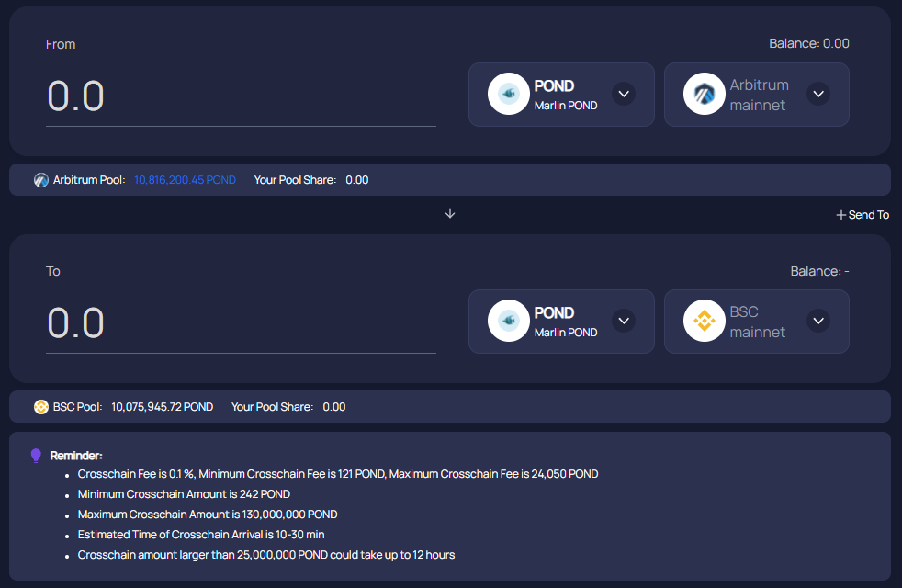
Task: Click the To label
Action: 53,271
